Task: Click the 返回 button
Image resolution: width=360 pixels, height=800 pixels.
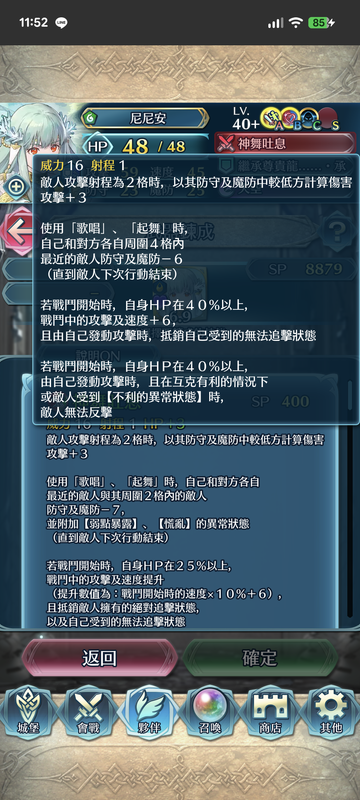Action: pyautogui.click(x=100, y=658)
